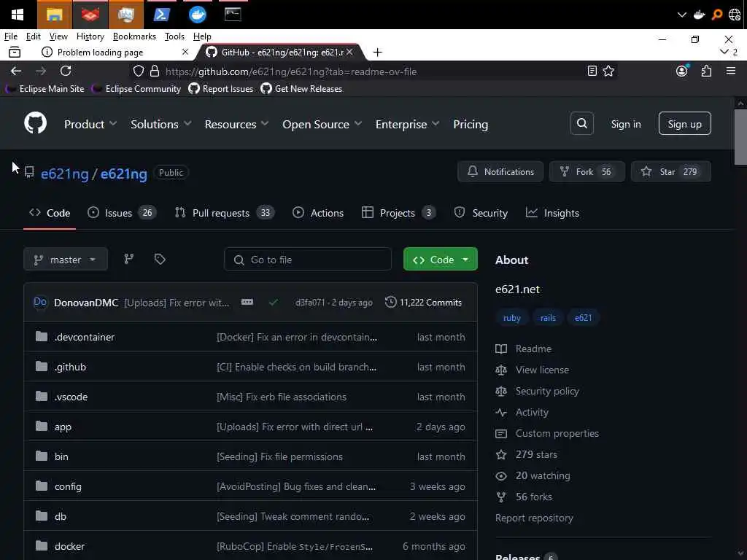Viewport: 747px width, 560px height.
Task: Open the Report repository link
Action: (534, 518)
